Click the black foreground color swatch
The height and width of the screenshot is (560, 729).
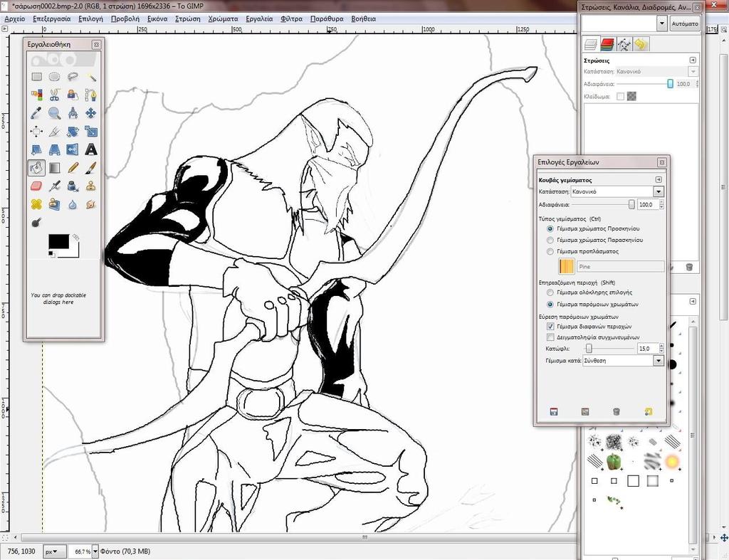click(x=58, y=241)
